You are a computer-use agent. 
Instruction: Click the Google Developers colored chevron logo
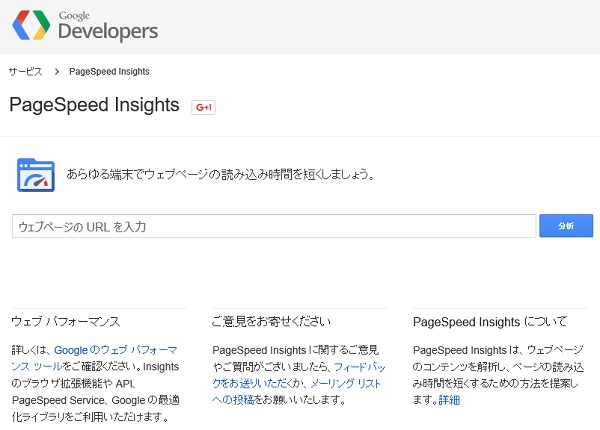(x=31, y=25)
